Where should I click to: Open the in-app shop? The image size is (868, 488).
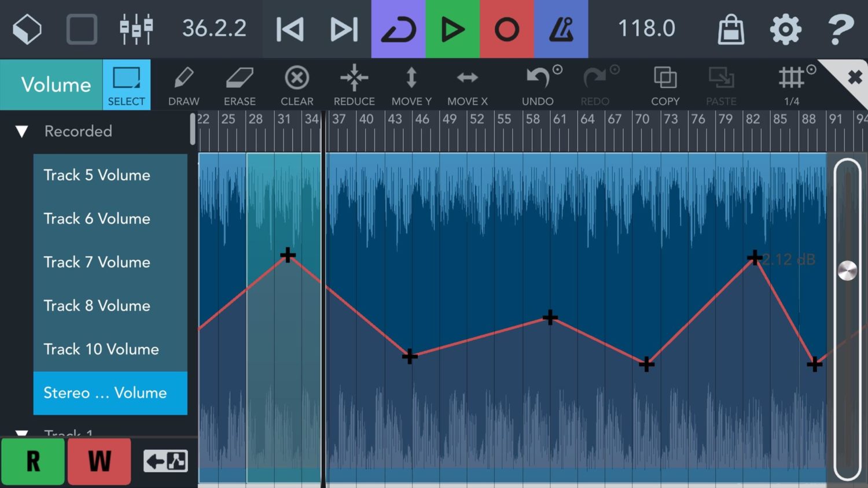pos(730,28)
